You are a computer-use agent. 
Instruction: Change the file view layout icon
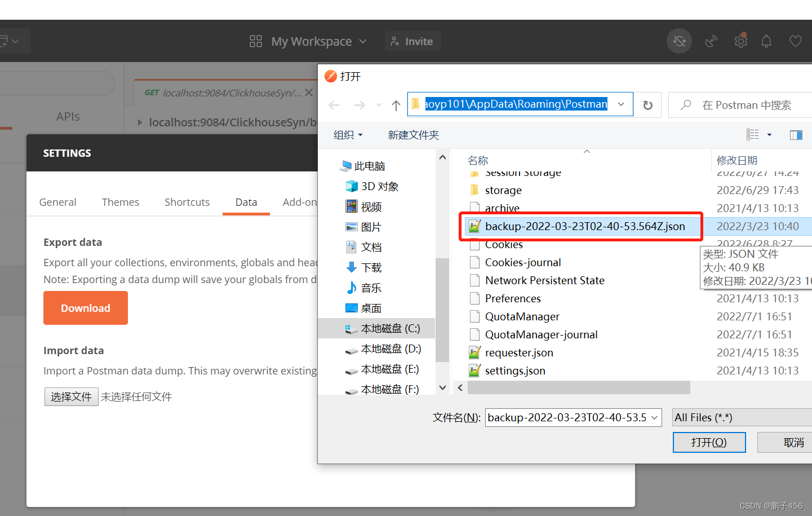coord(753,135)
